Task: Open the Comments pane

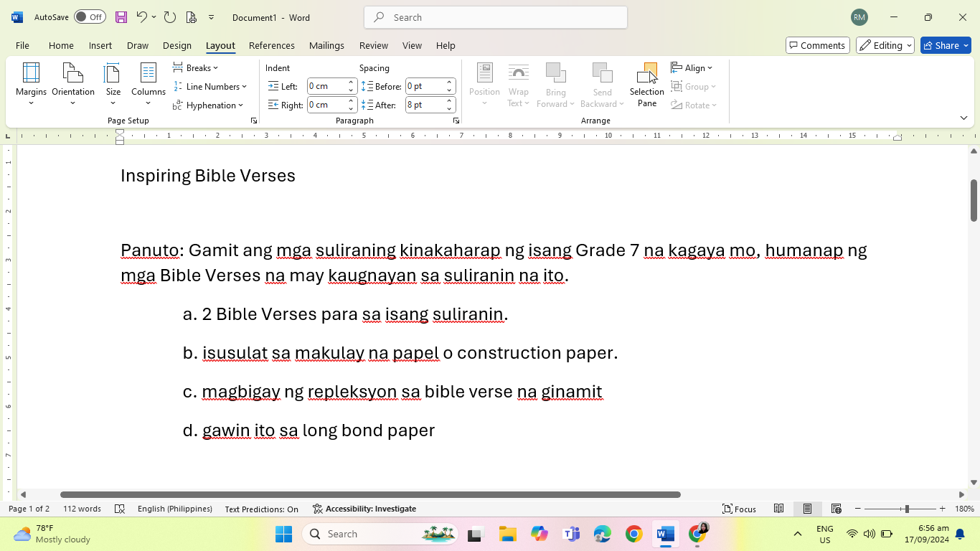Action: click(818, 45)
